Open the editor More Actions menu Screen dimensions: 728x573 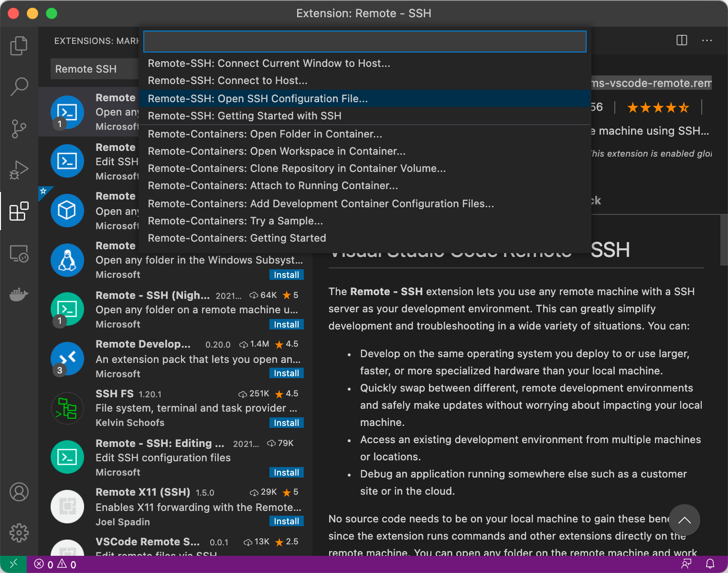(707, 41)
